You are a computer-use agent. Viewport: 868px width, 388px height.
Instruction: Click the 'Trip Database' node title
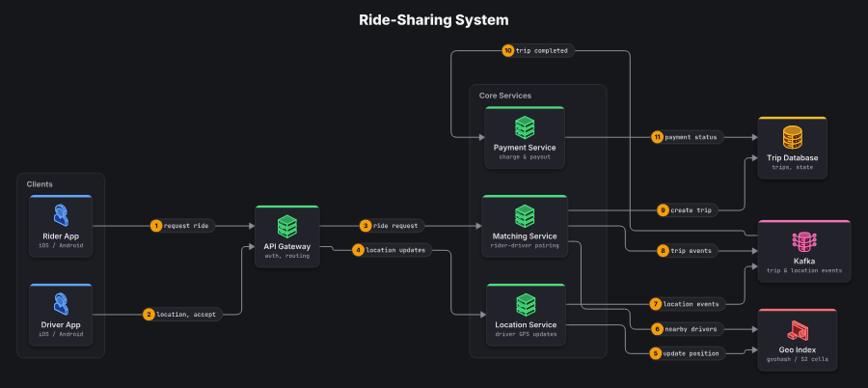point(793,158)
